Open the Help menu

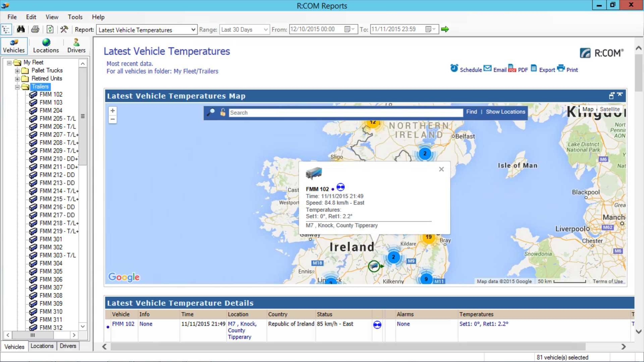point(98,17)
